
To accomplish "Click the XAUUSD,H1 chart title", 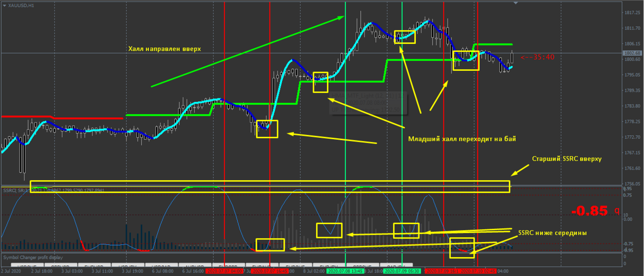I will pyautogui.click(x=21, y=5).
